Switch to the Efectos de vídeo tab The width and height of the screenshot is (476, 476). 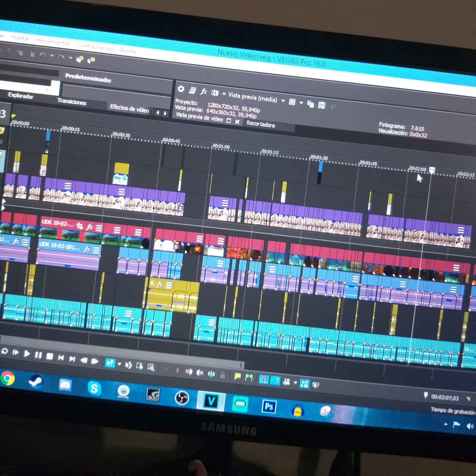click(x=129, y=108)
